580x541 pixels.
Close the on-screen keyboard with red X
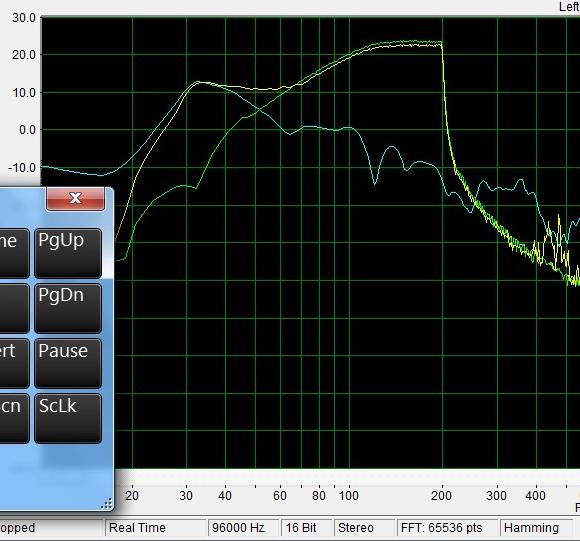point(75,199)
